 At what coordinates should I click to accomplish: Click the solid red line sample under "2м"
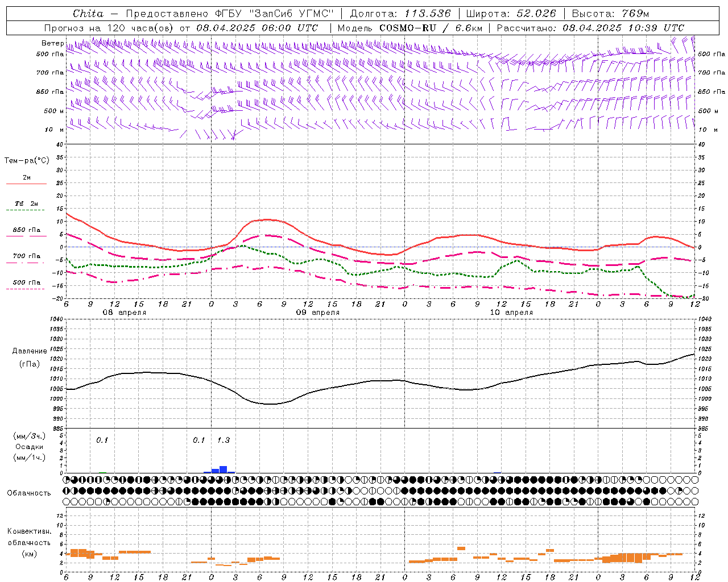(x=26, y=184)
